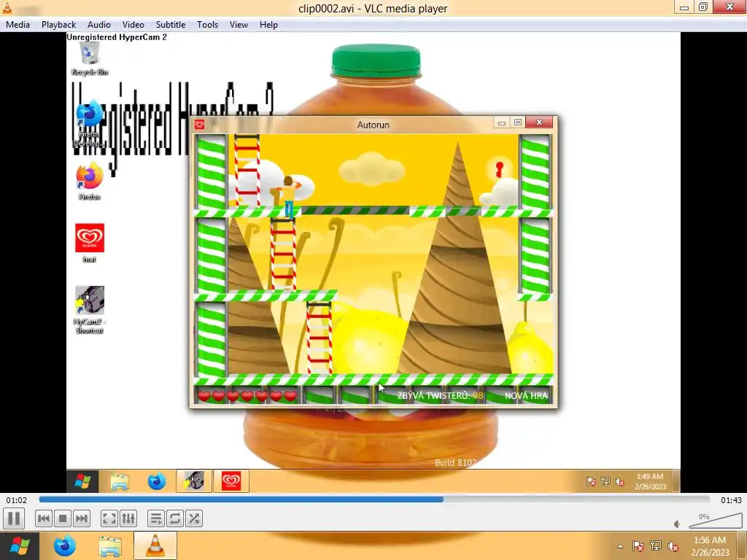
Task: Click recorded Start button in video taskbar
Action: [x=82, y=481]
